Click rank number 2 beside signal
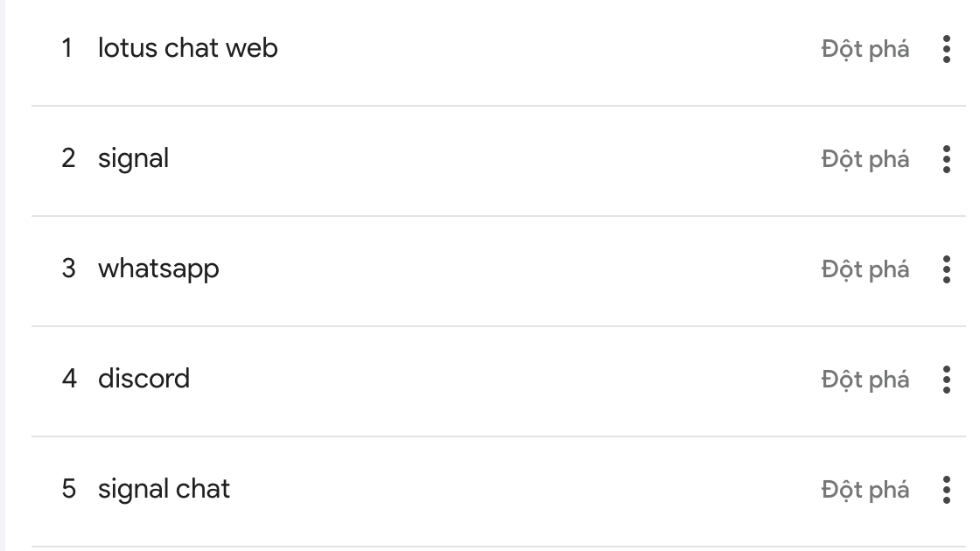The image size is (980, 551). 68,158
